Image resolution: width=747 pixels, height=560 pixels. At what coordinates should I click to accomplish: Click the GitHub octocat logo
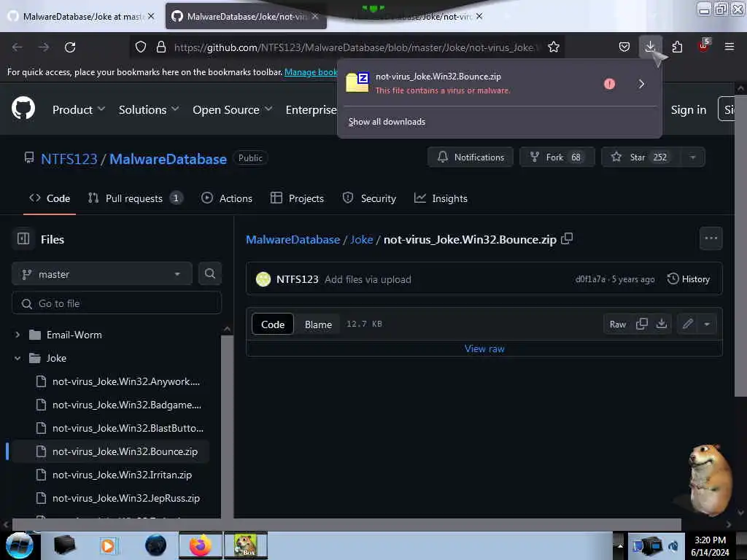(x=23, y=108)
